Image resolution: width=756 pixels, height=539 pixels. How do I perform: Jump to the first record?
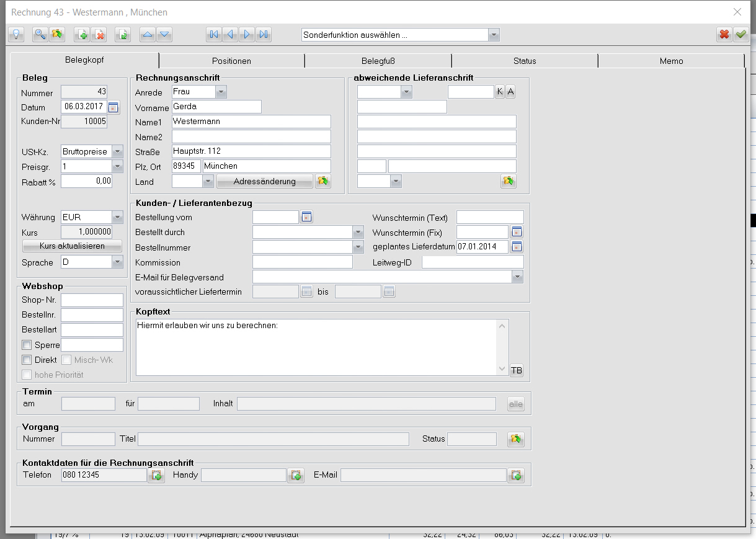214,35
